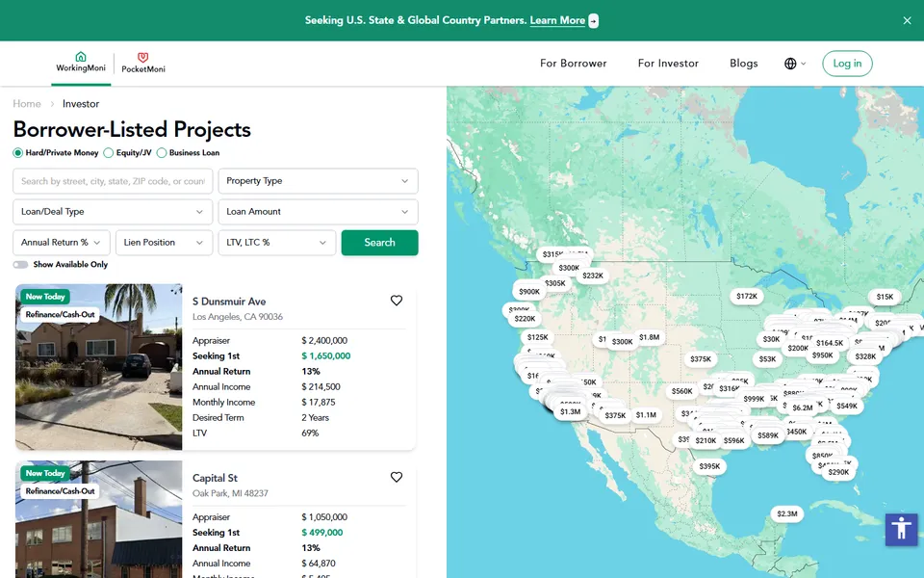Open the globe language selector
The image size is (924, 578).
794,64
